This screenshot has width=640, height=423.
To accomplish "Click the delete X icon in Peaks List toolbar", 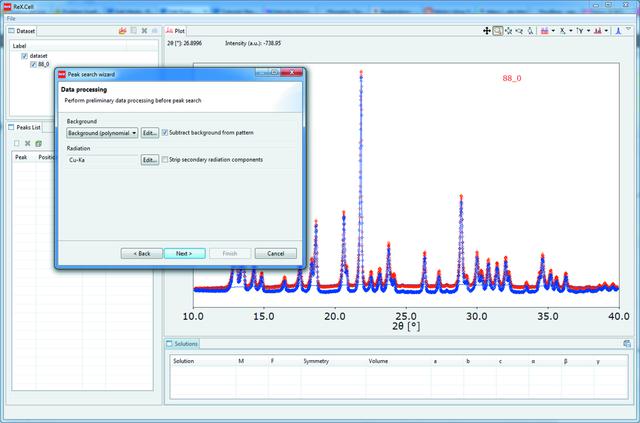I will (x=28, y=143).
